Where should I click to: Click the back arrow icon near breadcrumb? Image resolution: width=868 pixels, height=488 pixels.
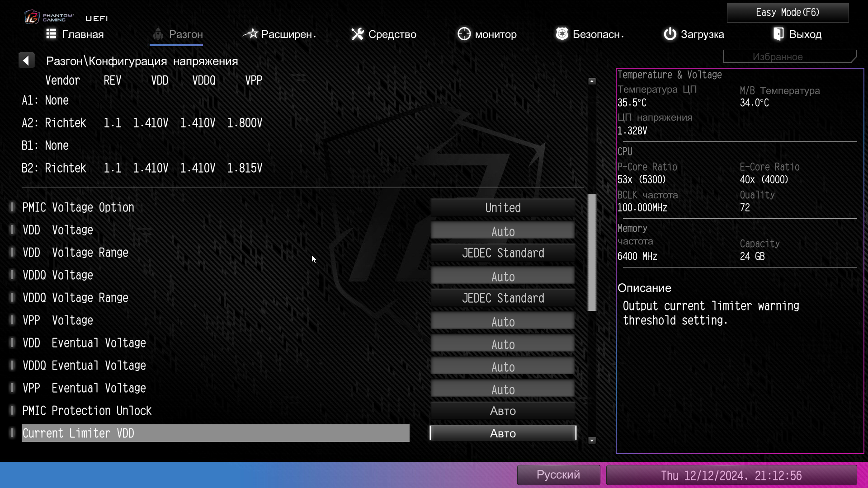[26, 61]
